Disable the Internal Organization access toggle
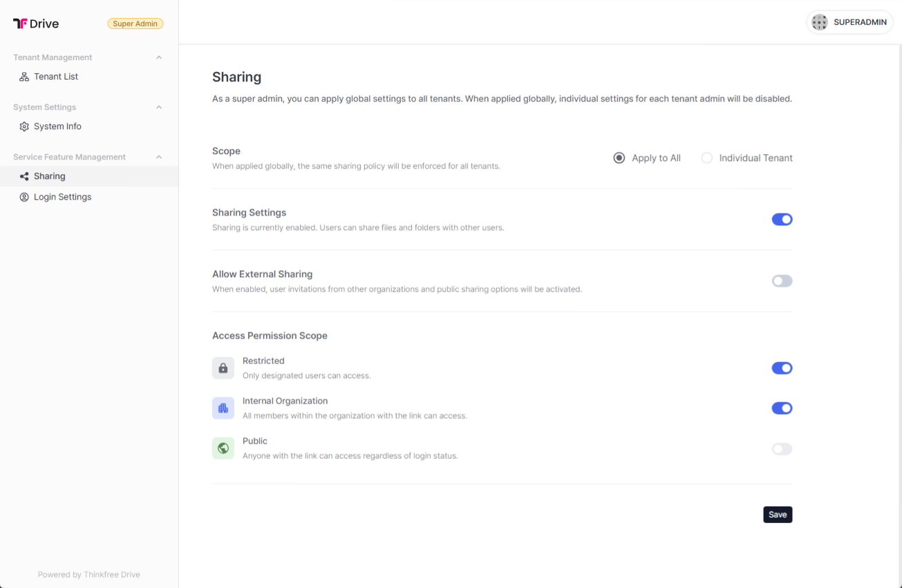This screenshot has height=588, width=902. 782,408
